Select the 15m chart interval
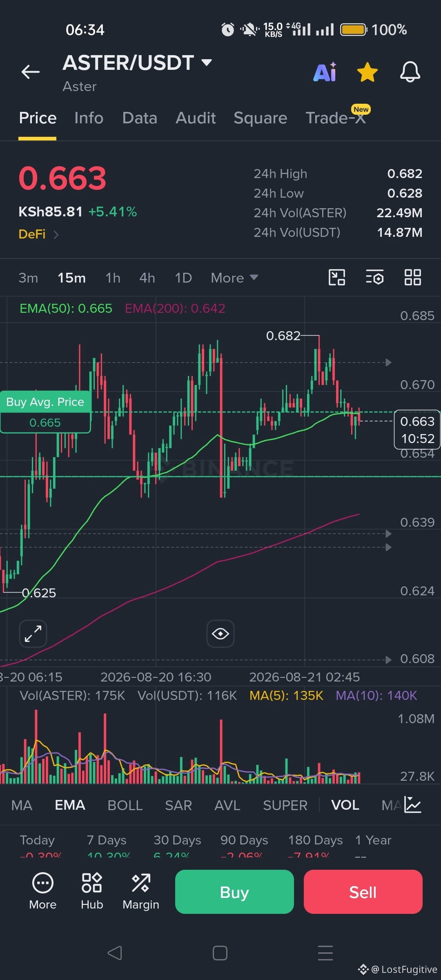 (x=71, y=278)
